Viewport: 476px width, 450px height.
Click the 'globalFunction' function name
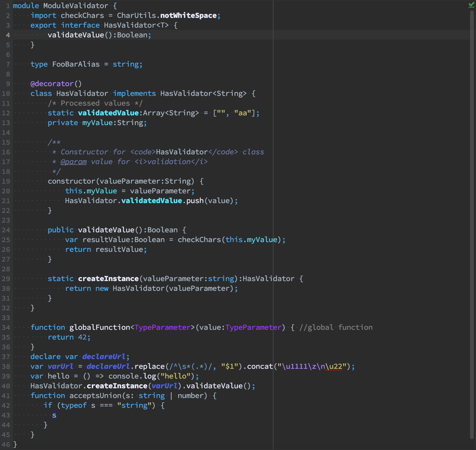[100, 327]
